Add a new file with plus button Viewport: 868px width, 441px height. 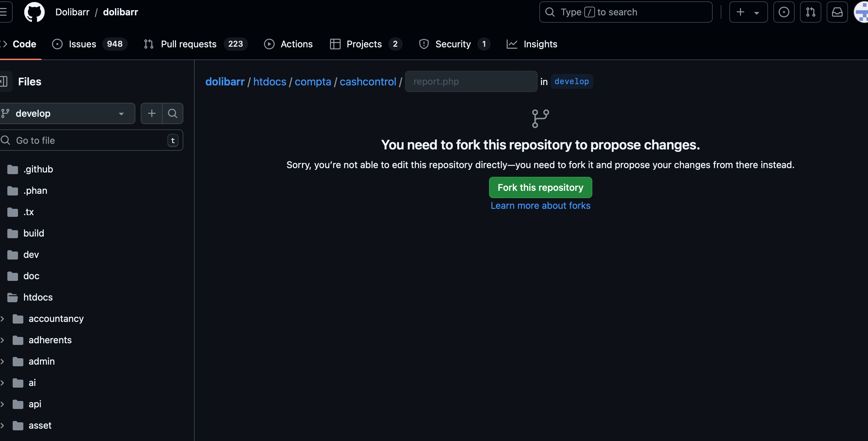coord(152,114)
